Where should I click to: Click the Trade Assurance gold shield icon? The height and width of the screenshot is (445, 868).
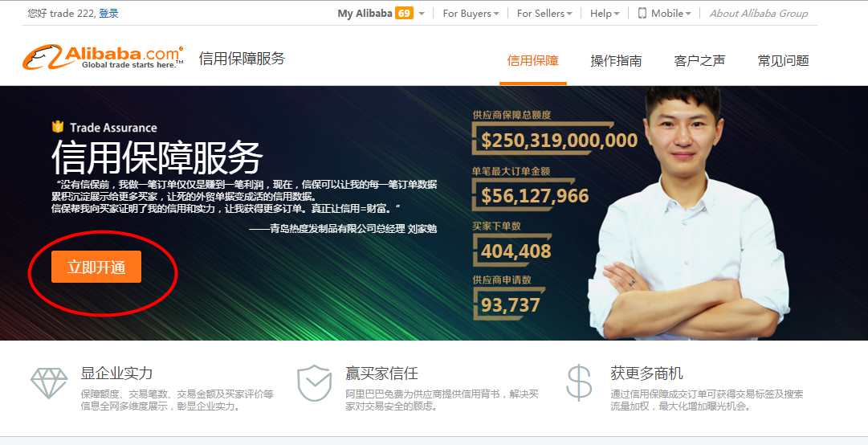[x=58, y=127]
